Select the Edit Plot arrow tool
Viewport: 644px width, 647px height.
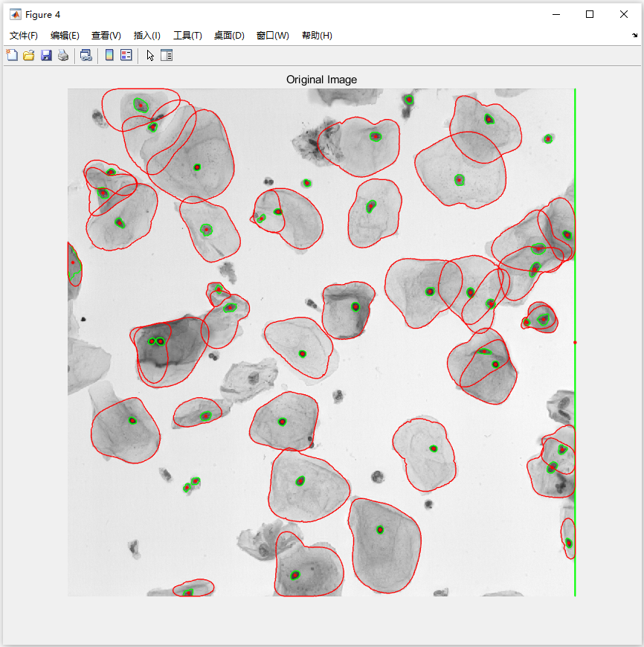pyautogui.click(x=149, y=55)
